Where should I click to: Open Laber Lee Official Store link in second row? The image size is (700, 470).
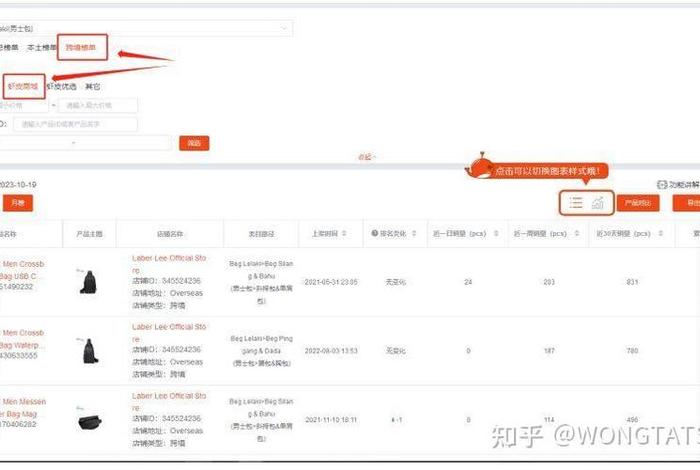point(169,333)
